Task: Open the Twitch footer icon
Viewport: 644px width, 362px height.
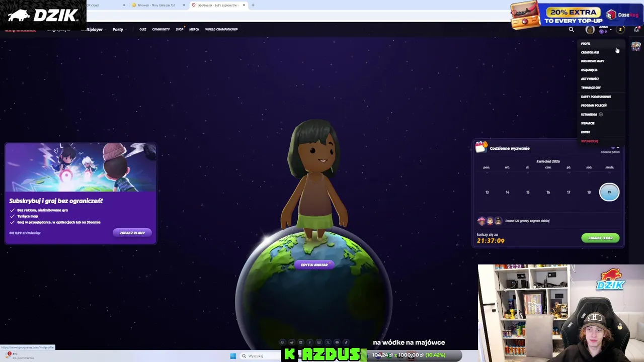Action: 283,342
